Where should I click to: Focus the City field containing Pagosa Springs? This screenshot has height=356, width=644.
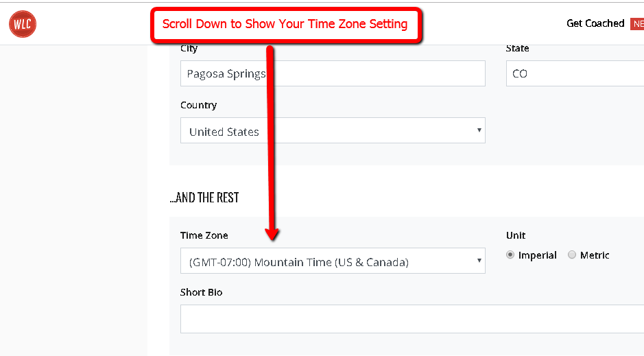pyautogui.click(x=333, y=73)
